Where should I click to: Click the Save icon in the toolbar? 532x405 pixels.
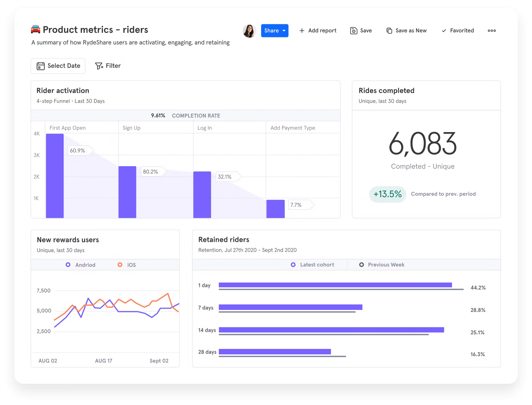click(x=354, y=30)
